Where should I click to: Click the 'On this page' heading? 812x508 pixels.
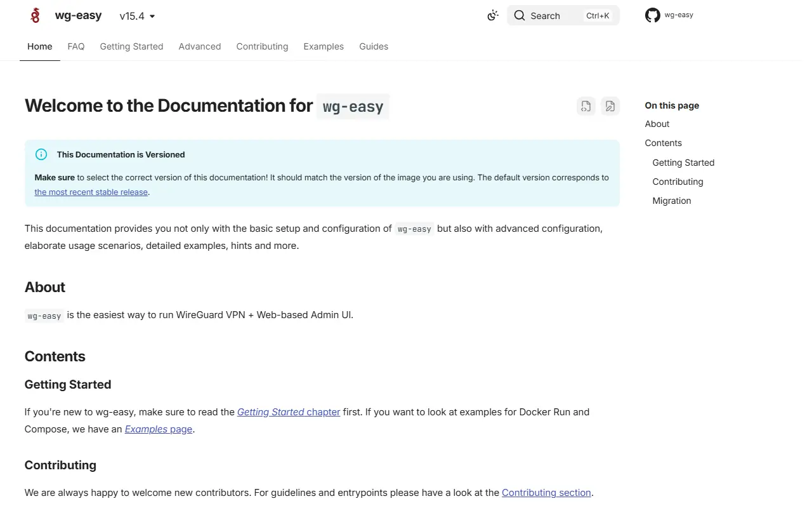pyautogui.click(x=672, y=105)
